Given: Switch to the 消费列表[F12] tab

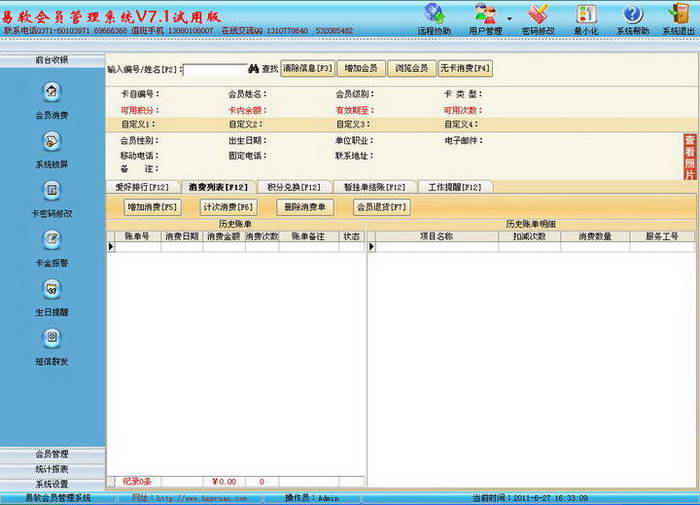Looking at the screenshot, I should pyautogui.click(x=218, y=187).
